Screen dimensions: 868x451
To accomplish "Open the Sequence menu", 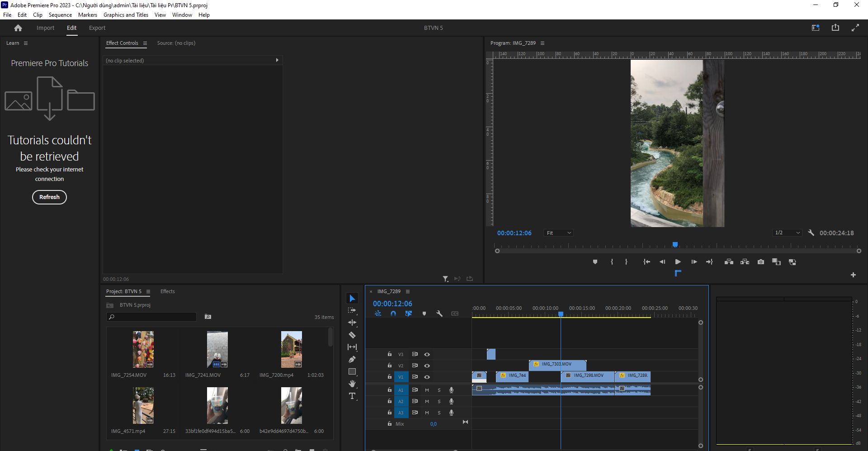I will click(60, 15).
